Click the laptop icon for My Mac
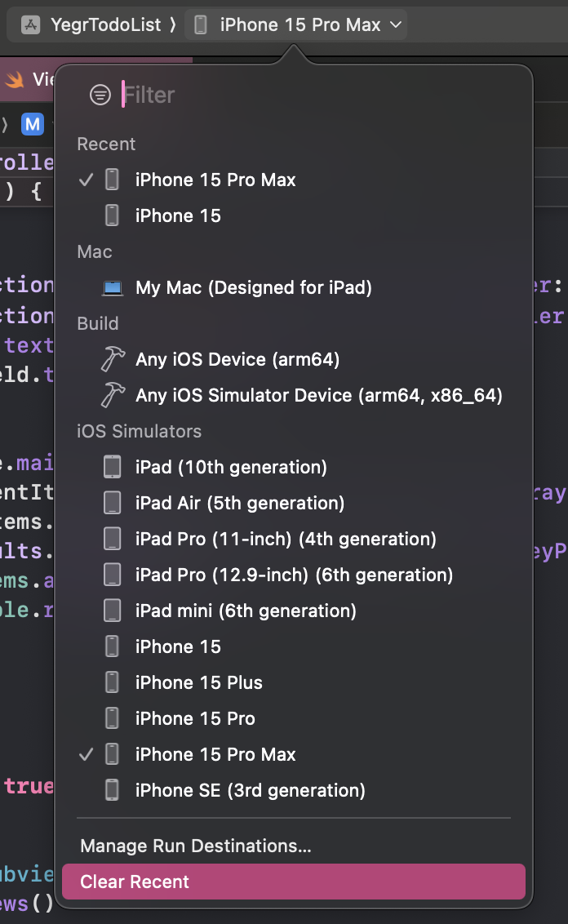Viewport: 568px width, 924px height. coord(112,287)
